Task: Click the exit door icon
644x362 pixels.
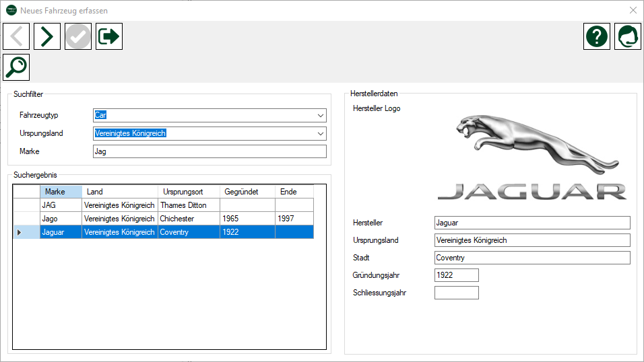Action: (109, 36)
